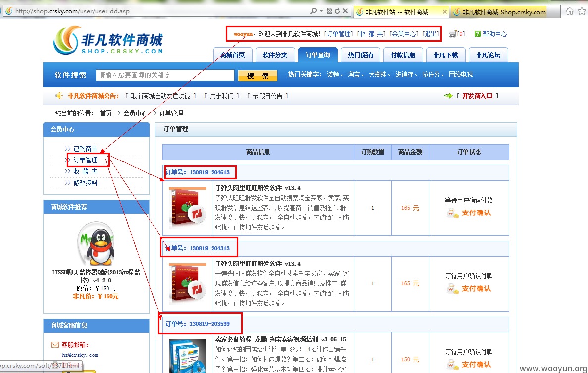Click the announcement speaker icon
The width and height of the screenshot is (588, 373).
(x=59, y=95)
